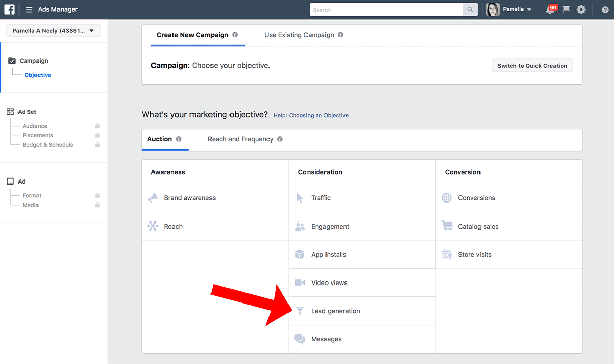Click the Ad tablet icon
614x364 pixels.
[x=10, y=181]
